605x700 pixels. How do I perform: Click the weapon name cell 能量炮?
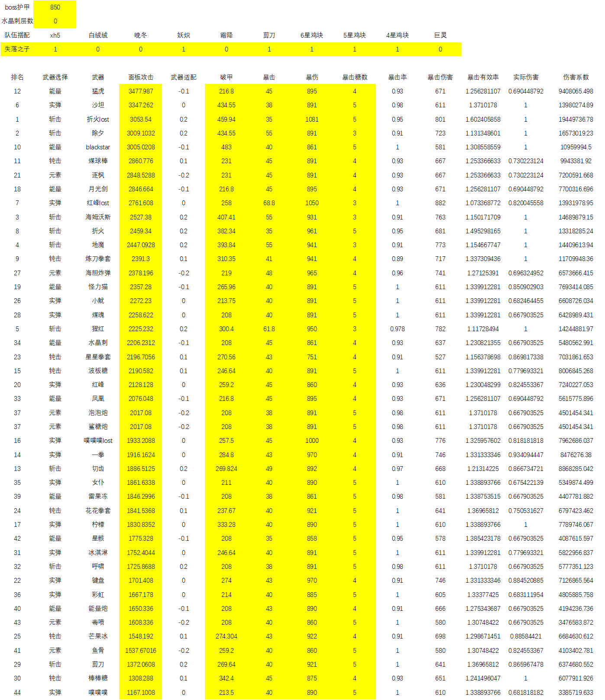point(98,609)
